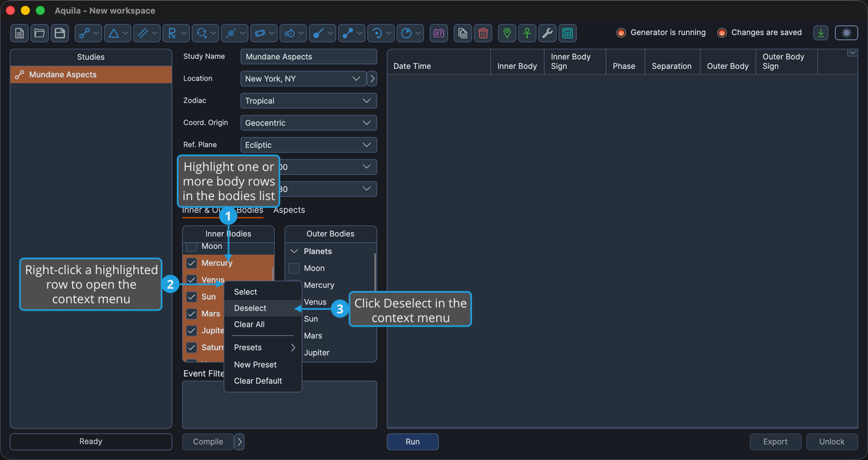Screen dimensions: 868x460
Task: Check the Moon box in Outer Bodies
Action: point(294,268)
